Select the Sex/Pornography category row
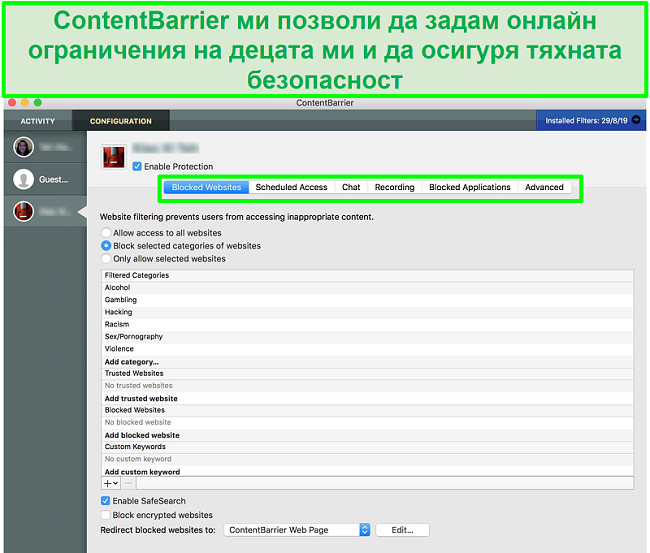The height and width of the screenshot is (553, 650). (x=367, y=337)
